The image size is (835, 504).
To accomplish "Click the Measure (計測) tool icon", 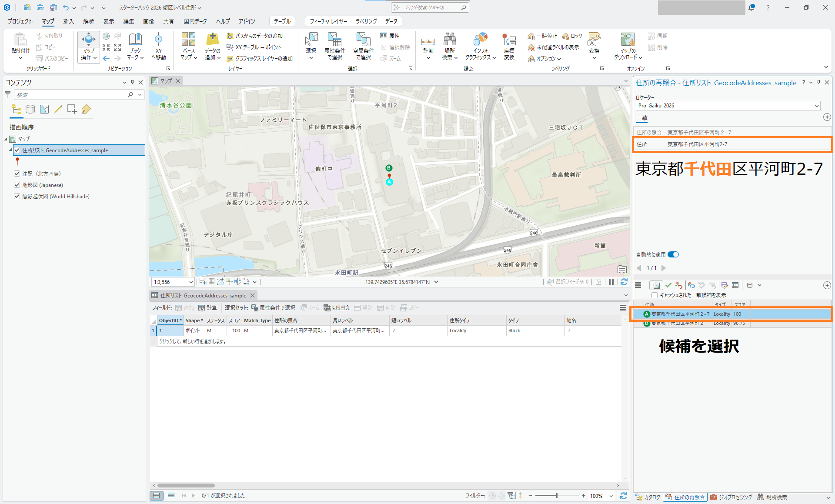I will tap(428, 42).
